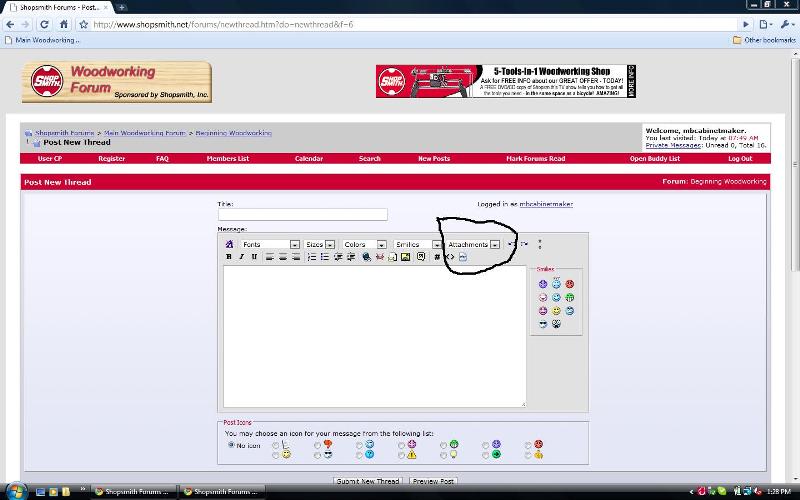The image size is (800, 500).
Task: Wrap selection in code tags
Action: point(437,257)
